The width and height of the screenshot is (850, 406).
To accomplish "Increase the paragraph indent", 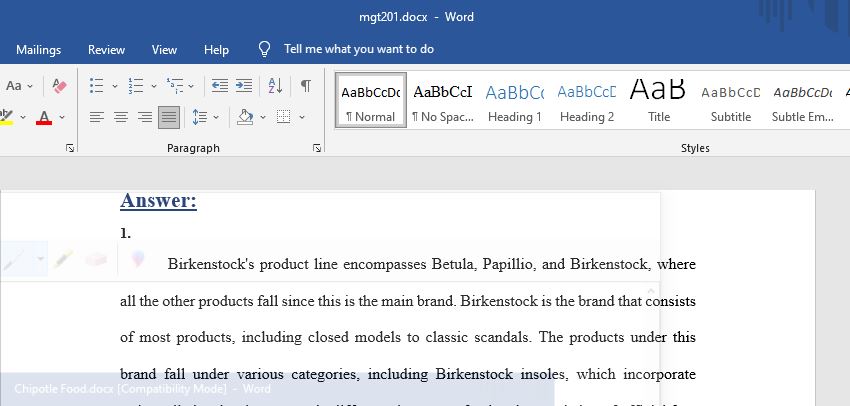I will pyautogui.click(x=243, y=86).
